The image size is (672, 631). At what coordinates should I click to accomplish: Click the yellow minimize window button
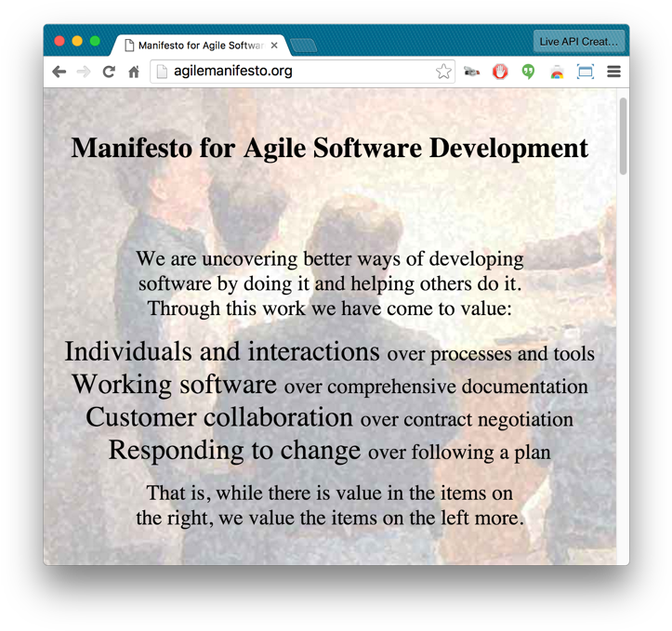(77, 41)
